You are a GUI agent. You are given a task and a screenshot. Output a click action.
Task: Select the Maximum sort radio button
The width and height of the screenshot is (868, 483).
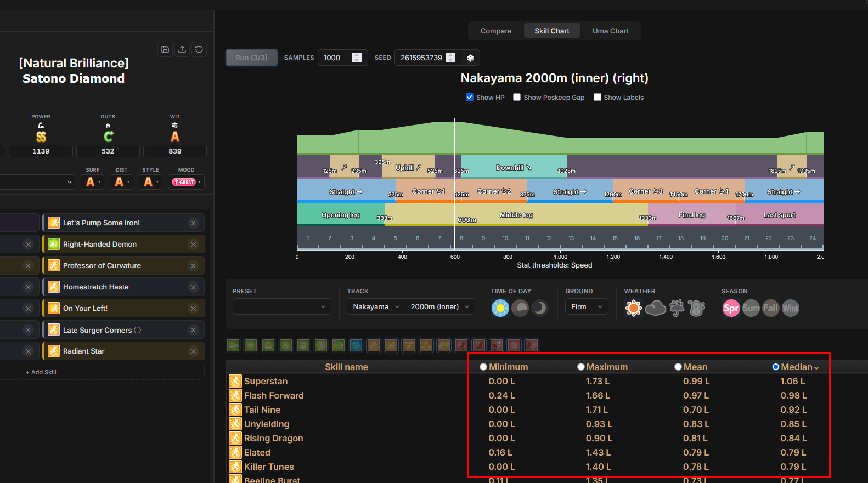(x=581, y=367)
